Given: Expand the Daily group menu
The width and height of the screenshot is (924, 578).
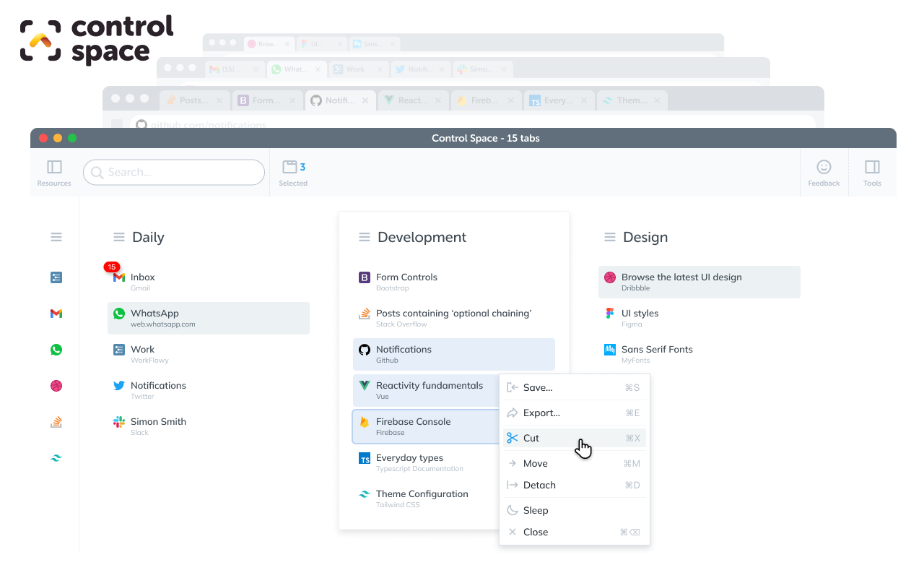Looking at the screenshot, I should click(119, 238).
